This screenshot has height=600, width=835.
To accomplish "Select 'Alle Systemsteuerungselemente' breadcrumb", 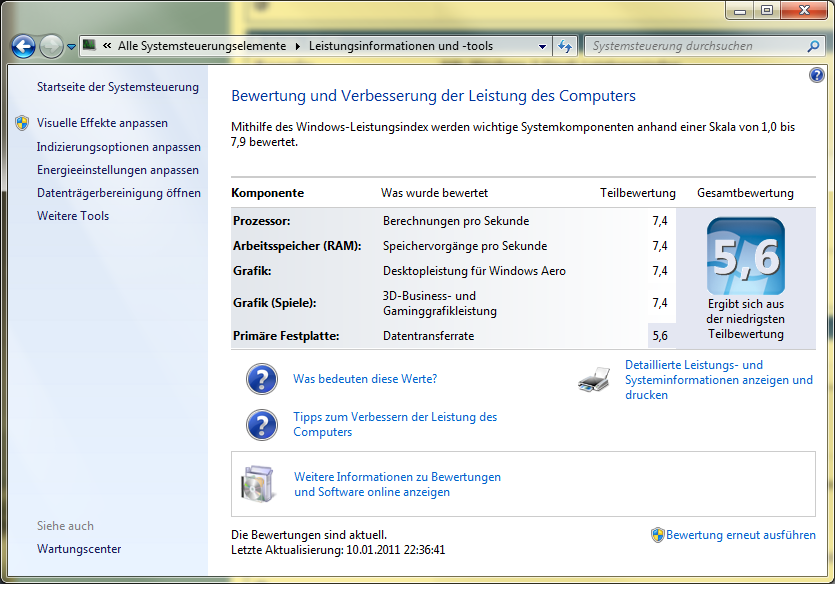I will point(202,46).
